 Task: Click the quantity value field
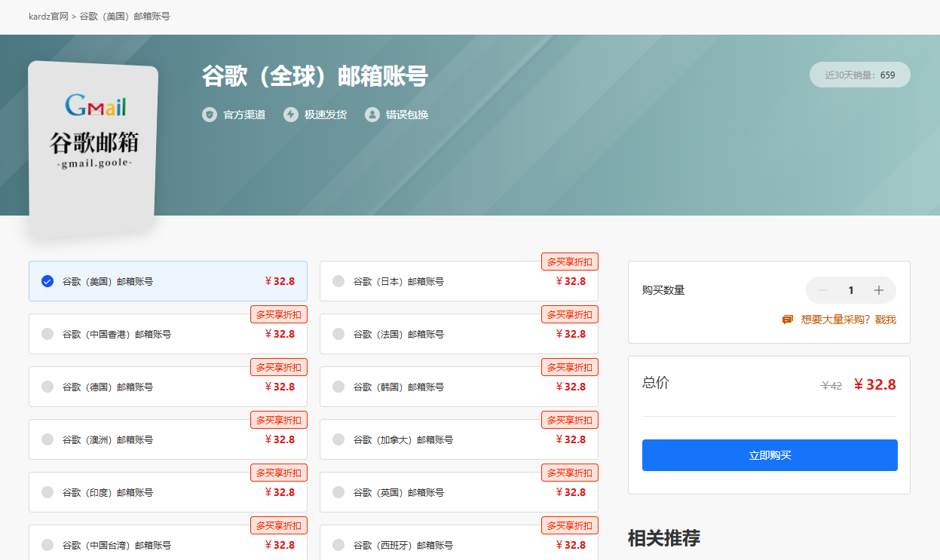point(851,290)
